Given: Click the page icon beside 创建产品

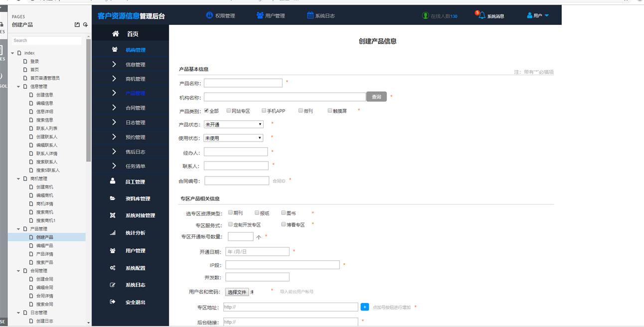Looking at the screenshot, I should pyautogui.click(x=31, y=237).
